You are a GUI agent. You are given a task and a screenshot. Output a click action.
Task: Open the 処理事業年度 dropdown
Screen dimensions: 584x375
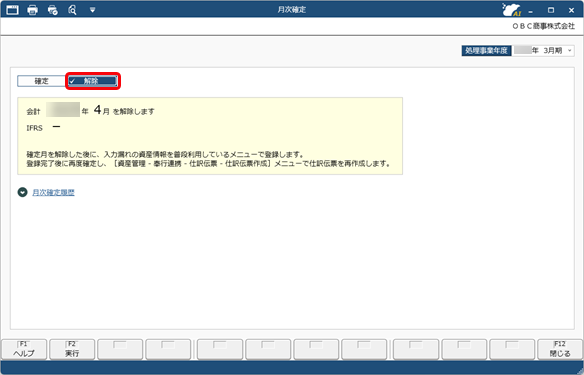543,51
